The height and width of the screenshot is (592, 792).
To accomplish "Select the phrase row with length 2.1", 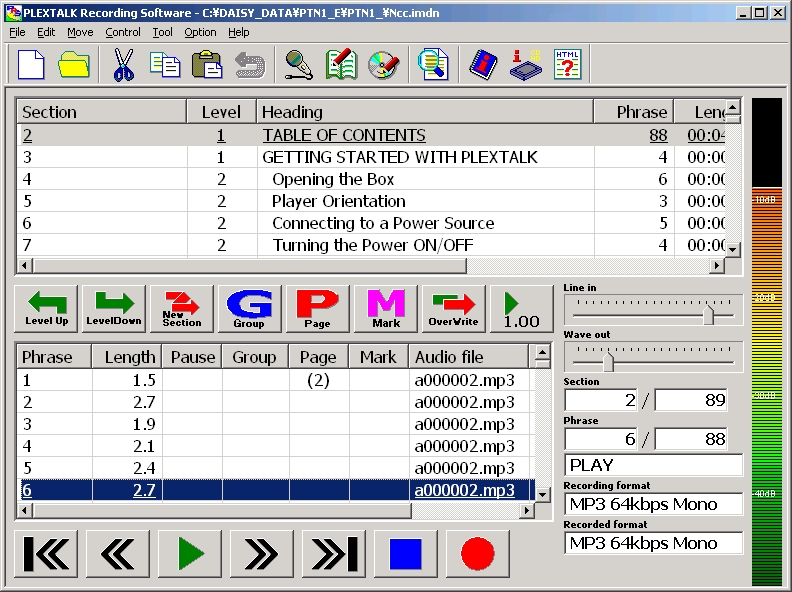I will (x=276, y=446).
